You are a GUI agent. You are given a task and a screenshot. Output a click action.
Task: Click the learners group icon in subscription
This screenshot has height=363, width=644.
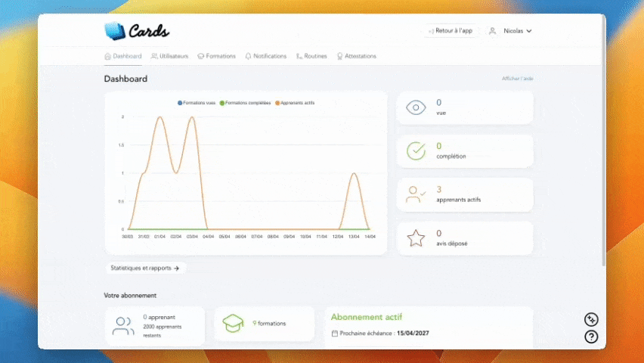click(123, 326)
